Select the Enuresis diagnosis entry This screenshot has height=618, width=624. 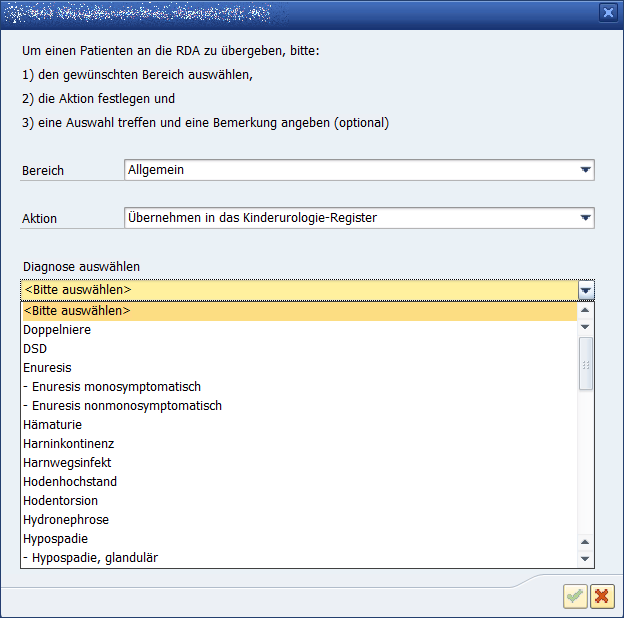pyautogui.click(x=47, y=368)
